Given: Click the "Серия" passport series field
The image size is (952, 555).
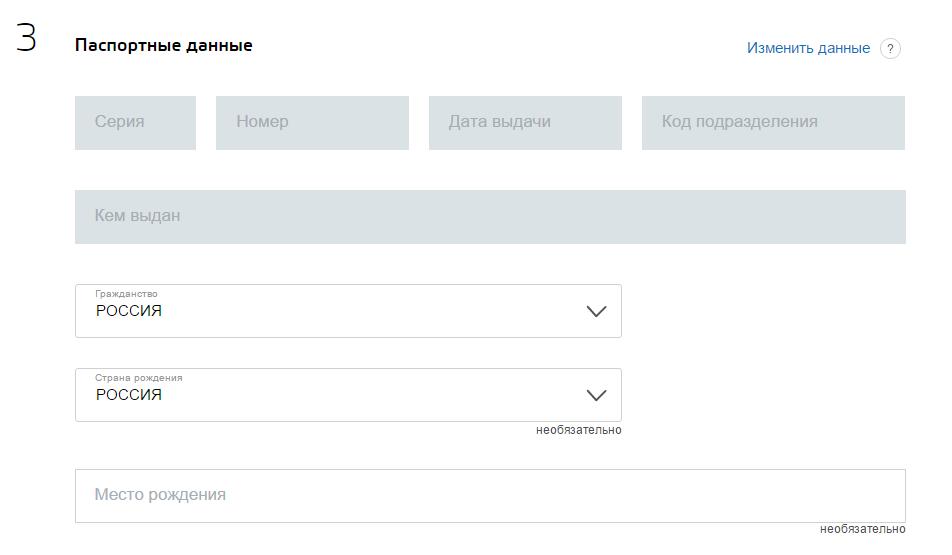Looking at the screenshot, I should pyautogui.click(x=135, y=122).
